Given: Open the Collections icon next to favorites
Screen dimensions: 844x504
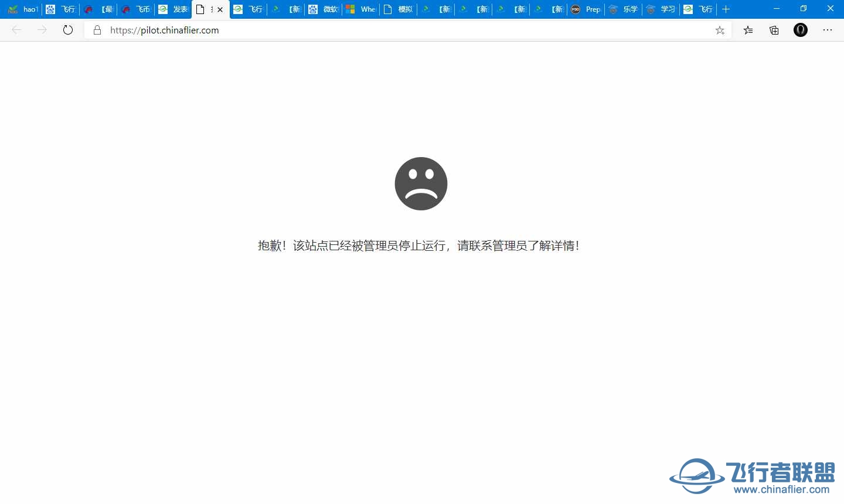Looking at the screenshot, I should click(774, 30).
